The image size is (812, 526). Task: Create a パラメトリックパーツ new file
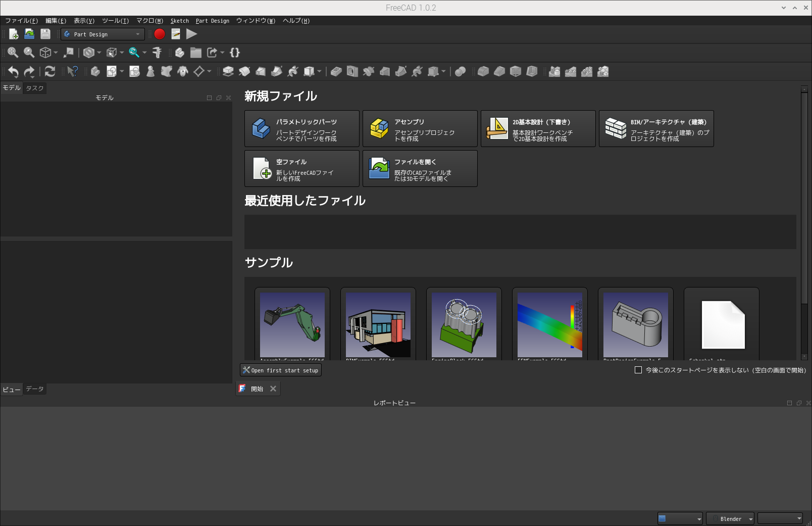tap(302, 129)
